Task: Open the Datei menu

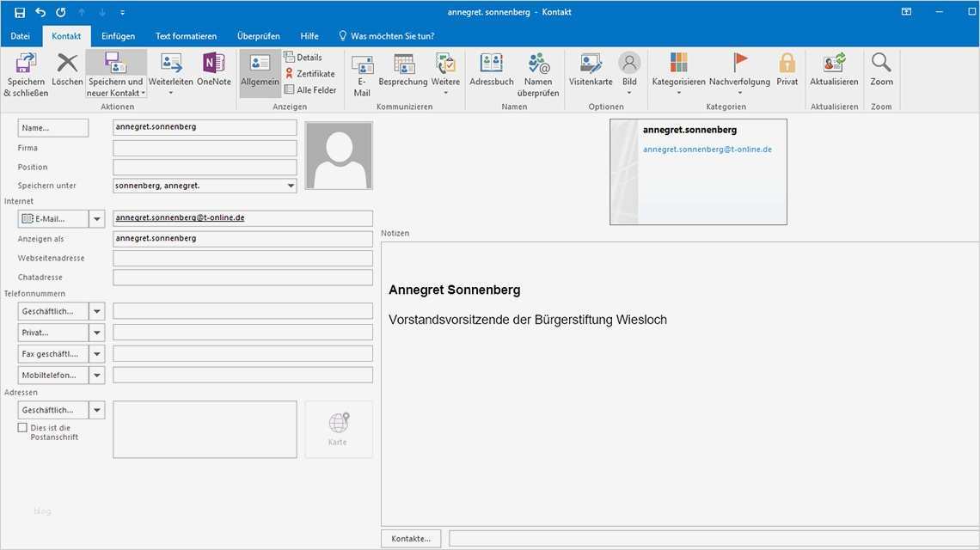Action: coord(20,36)
